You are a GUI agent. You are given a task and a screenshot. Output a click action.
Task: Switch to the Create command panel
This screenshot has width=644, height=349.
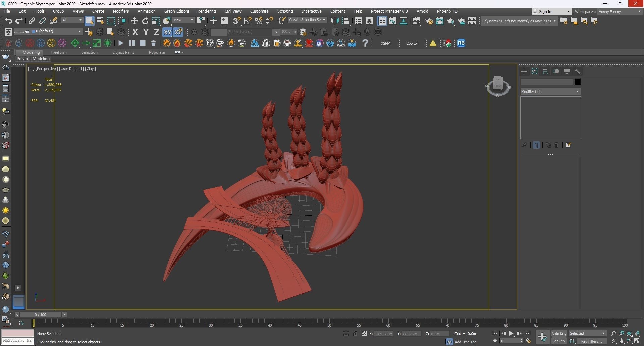point(524,71)
